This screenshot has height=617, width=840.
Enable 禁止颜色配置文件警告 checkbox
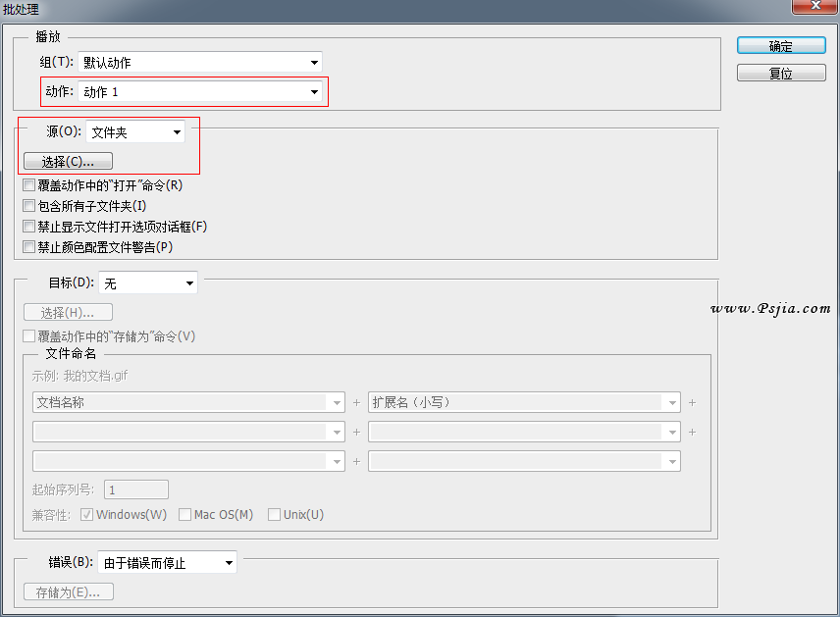click(29, 247)
